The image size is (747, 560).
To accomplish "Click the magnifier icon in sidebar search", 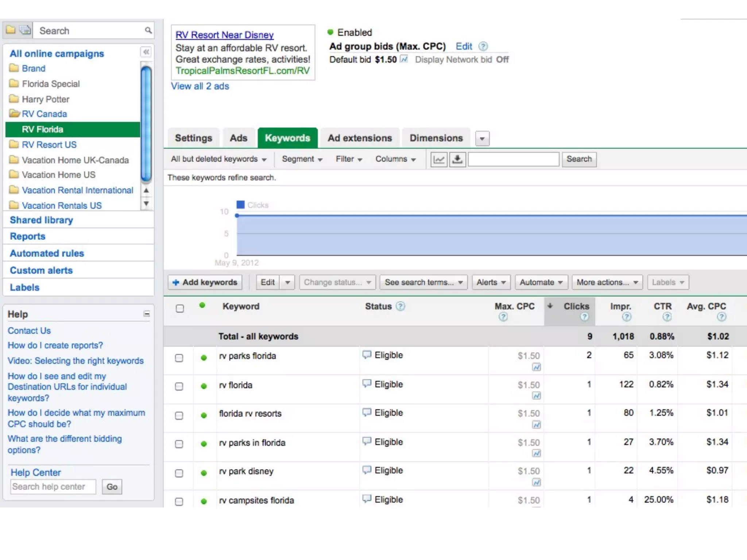I will click(x=148, y=30).
